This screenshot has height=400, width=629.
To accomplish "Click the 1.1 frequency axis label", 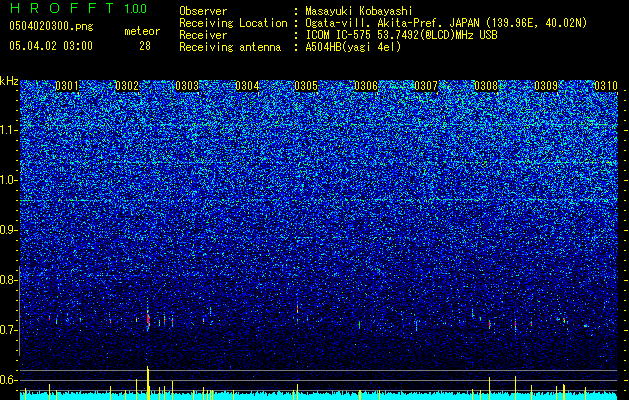I will click(x=9, y=130).
